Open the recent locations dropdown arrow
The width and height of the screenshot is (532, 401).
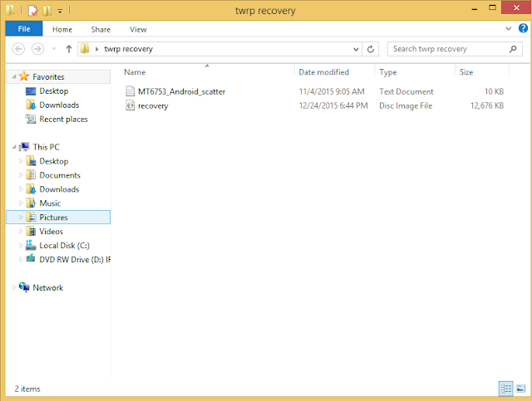click(x=53, y=49)
